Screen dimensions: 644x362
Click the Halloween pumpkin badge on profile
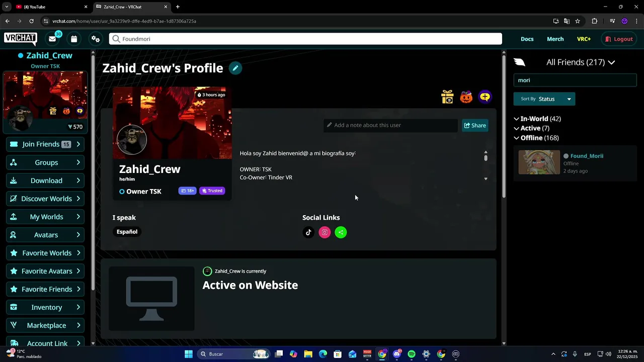tap(466, 97)
